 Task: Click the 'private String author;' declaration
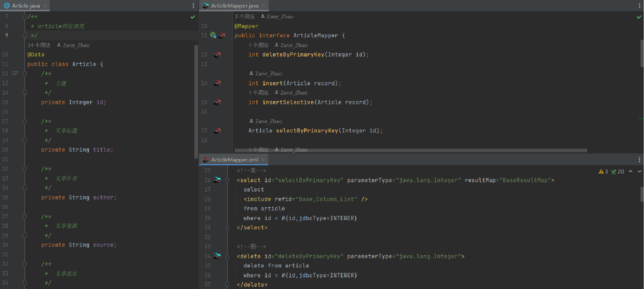pyautogui.click(x=79, y=197)
